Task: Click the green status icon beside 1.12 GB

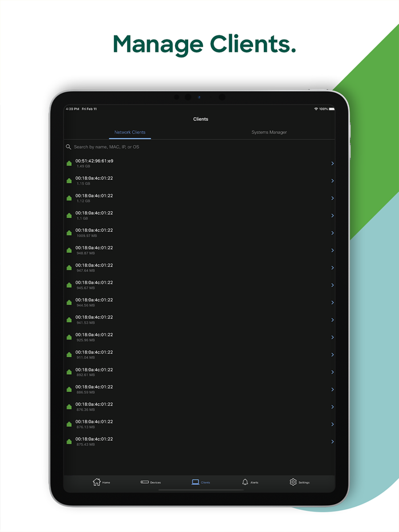Action: [69, 198]
